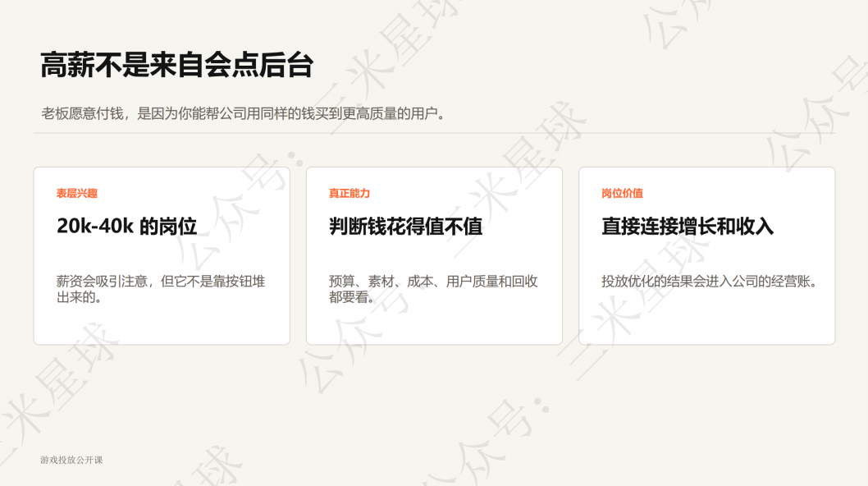Select the heading 直接连接增长和收入
This screenshot has height=486, width=868.
688,226
